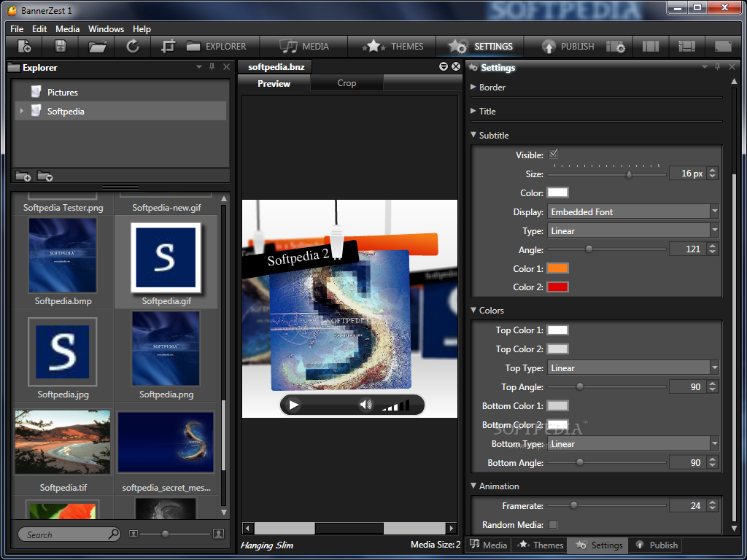Save the project with the floppy icon
Image resolution: width=747 pixels, height=560 pixels.
pyautogui.click(x=61, y=46)
